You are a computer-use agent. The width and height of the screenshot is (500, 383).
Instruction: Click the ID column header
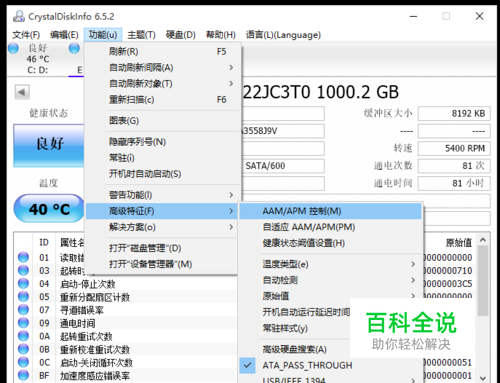click(x=44, y=242)
